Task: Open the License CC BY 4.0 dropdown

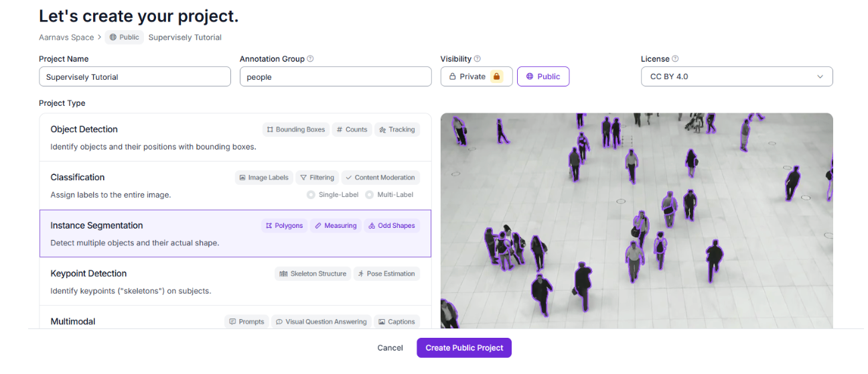Action: (x=737, y=76)
